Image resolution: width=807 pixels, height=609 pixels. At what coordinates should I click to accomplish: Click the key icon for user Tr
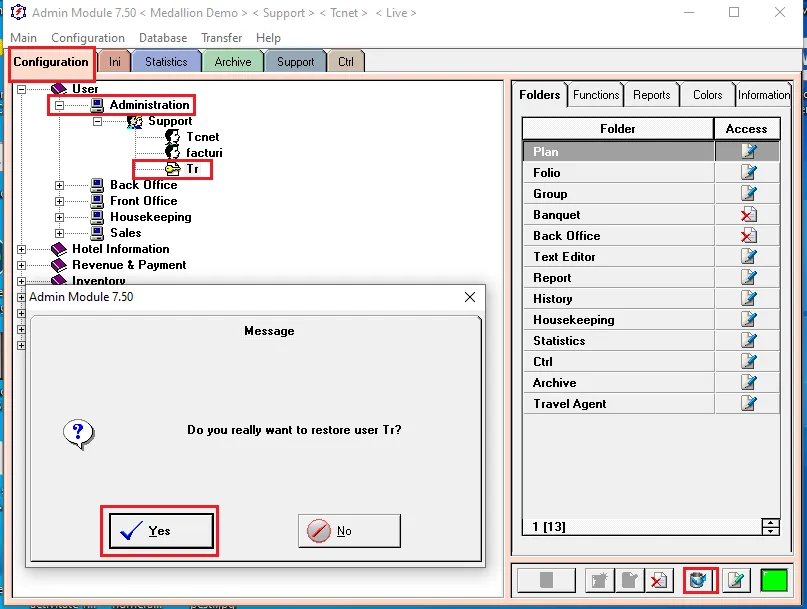point(172,169)
